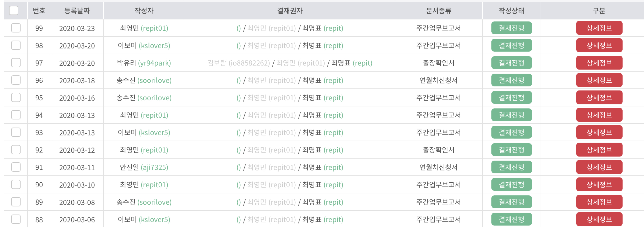Click author 안진일 (aji7325) in row 91
The height and width of the screenshot is (227, 644).
(144, 167)
